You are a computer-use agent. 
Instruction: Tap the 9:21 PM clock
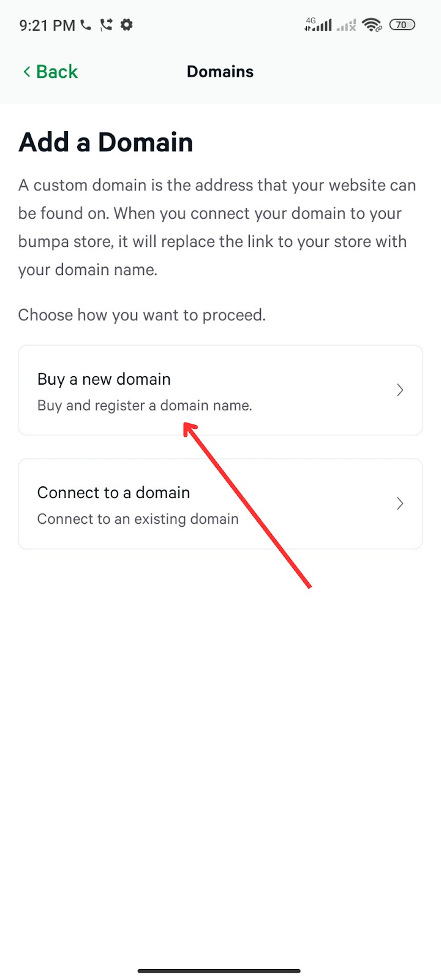pos(47,25)
